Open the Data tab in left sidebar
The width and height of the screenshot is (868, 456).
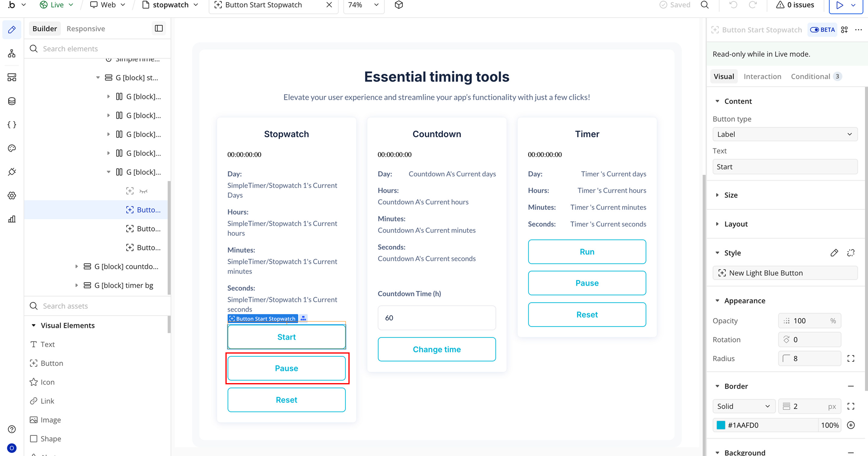12,101
